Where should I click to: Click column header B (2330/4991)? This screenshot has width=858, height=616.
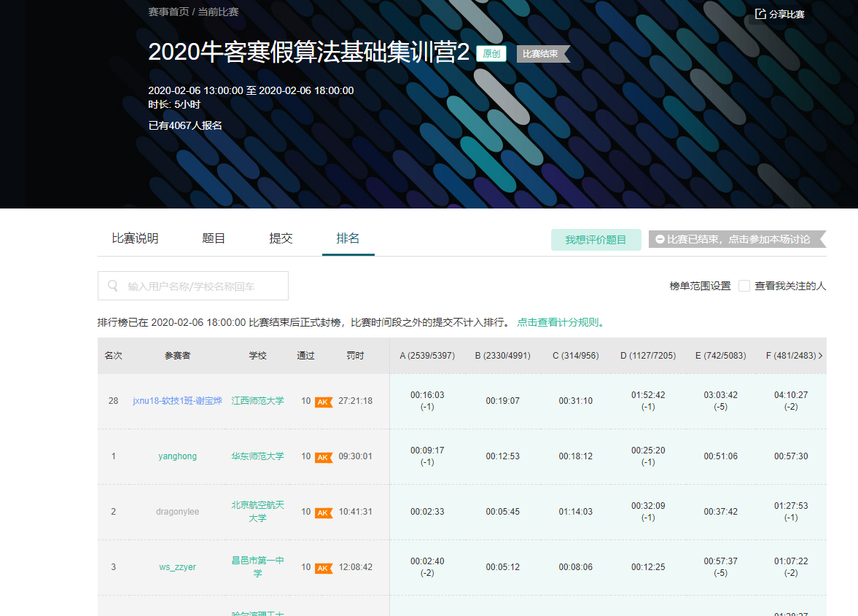tap(503, 356)
